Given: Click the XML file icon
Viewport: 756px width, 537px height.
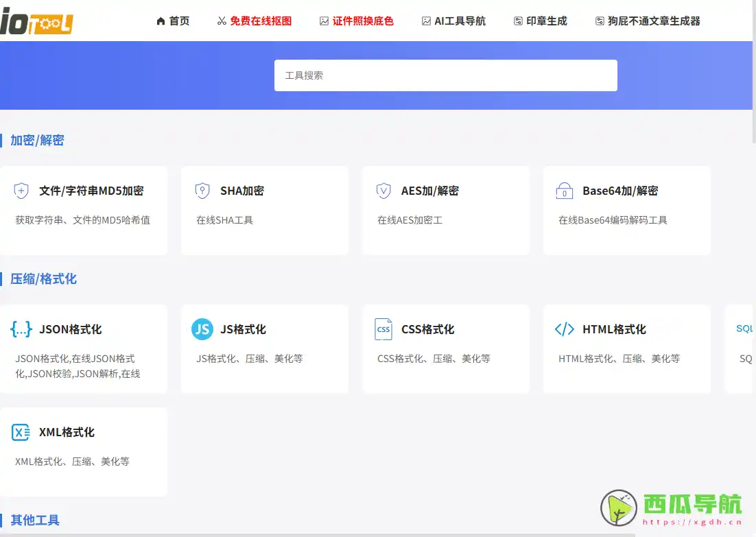Looking at the screenshot, I should point(21,432).
